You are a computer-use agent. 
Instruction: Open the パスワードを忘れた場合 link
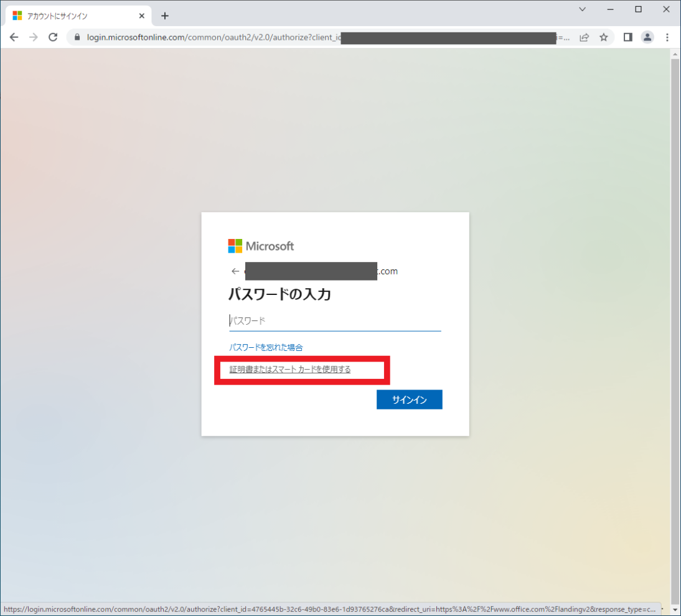(x=266, y=347)
